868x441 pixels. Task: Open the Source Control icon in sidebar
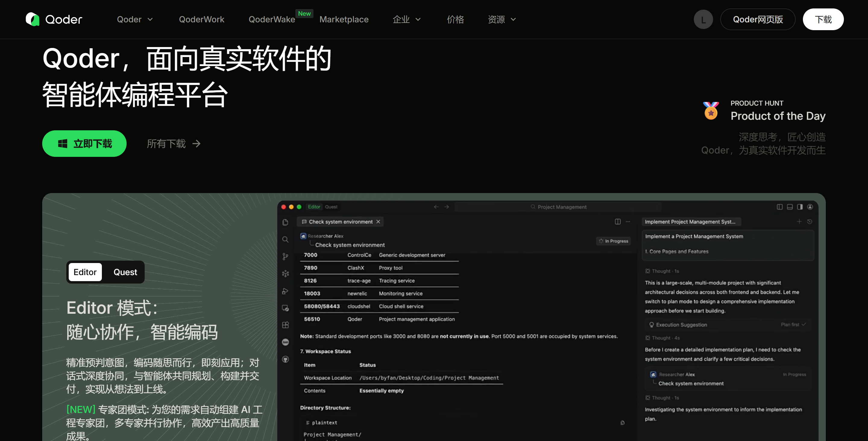point(285,257)
